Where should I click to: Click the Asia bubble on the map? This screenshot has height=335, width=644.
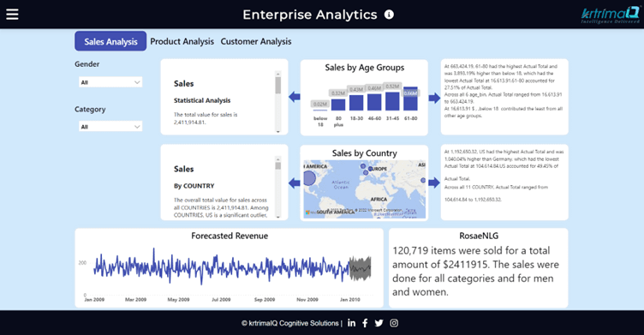[x=423, y=181]
